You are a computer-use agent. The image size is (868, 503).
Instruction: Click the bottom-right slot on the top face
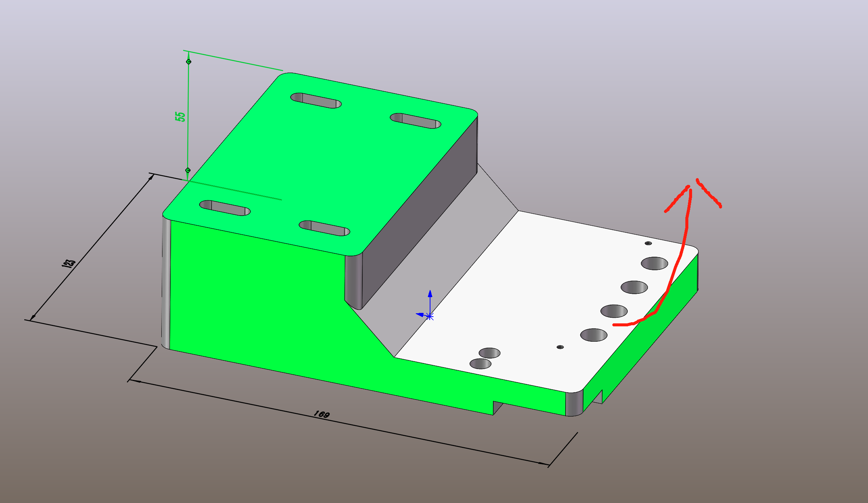(x=324, y=228)
